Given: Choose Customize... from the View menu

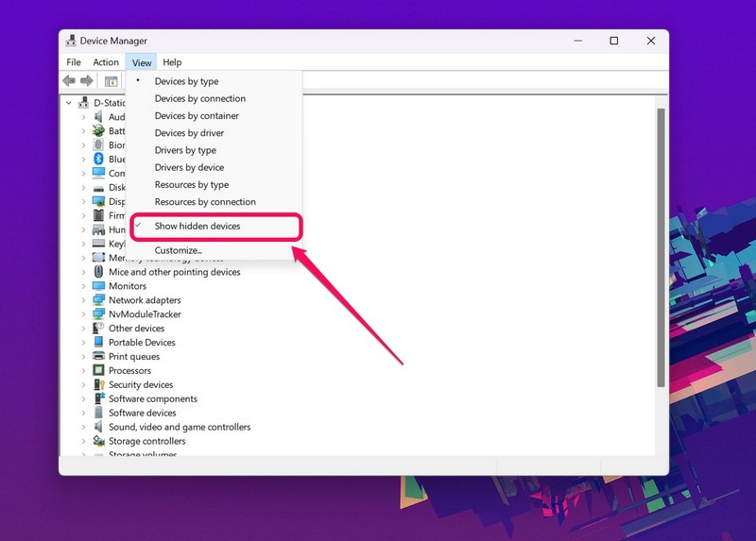Looking at the screenshot, I should tap(179, 250).
